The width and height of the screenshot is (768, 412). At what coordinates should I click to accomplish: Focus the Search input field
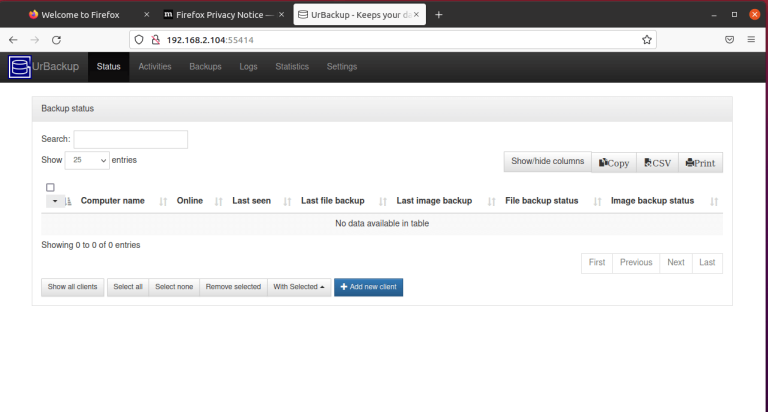[x=131, y=139]
